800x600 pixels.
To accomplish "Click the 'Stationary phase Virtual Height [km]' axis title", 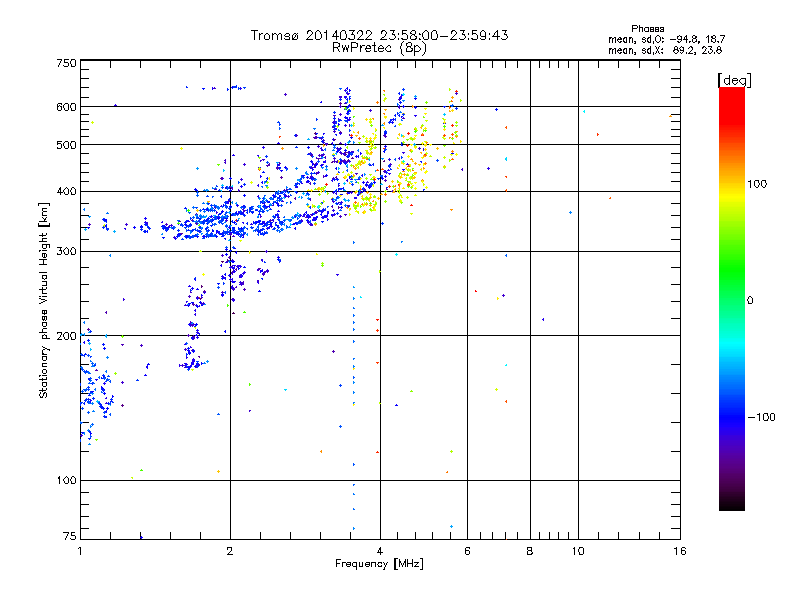I will 44,300.
